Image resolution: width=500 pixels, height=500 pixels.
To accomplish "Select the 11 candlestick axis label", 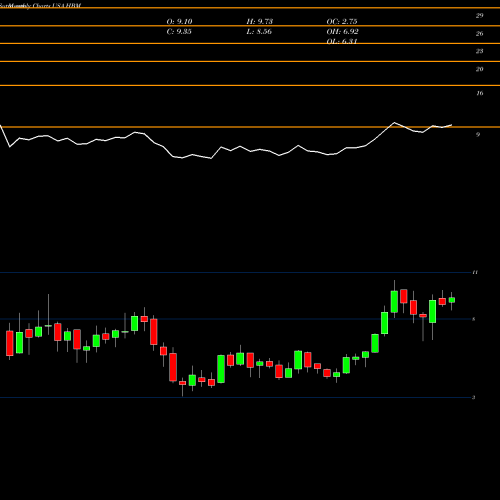I will pyautogui.click(x=475, y=272).
